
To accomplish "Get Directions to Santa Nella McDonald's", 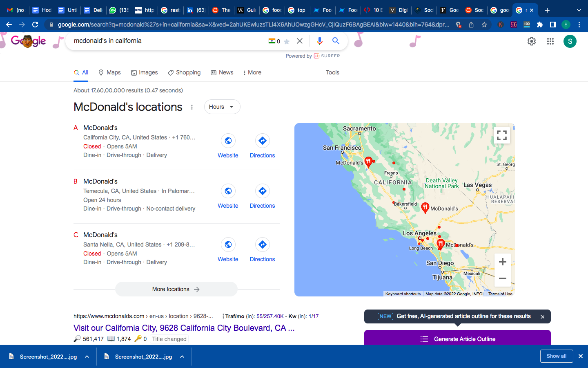I will click(x=262, y=250).
